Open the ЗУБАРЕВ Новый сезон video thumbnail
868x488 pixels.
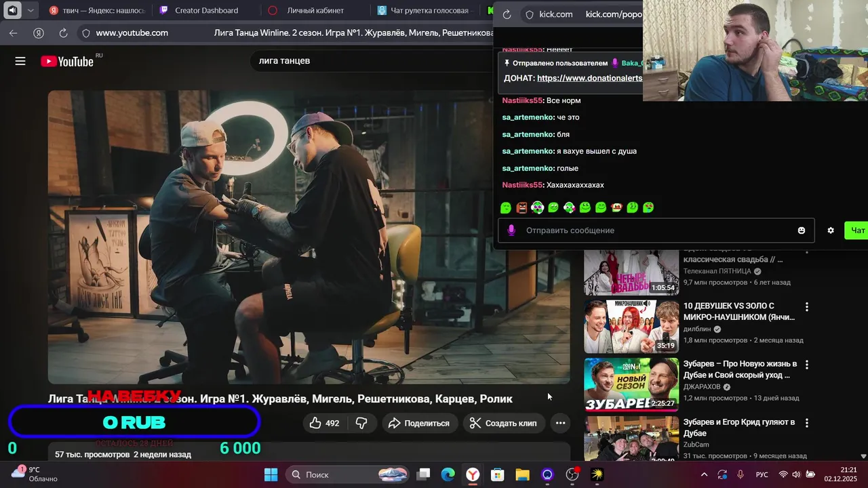(x=631, y=384)
